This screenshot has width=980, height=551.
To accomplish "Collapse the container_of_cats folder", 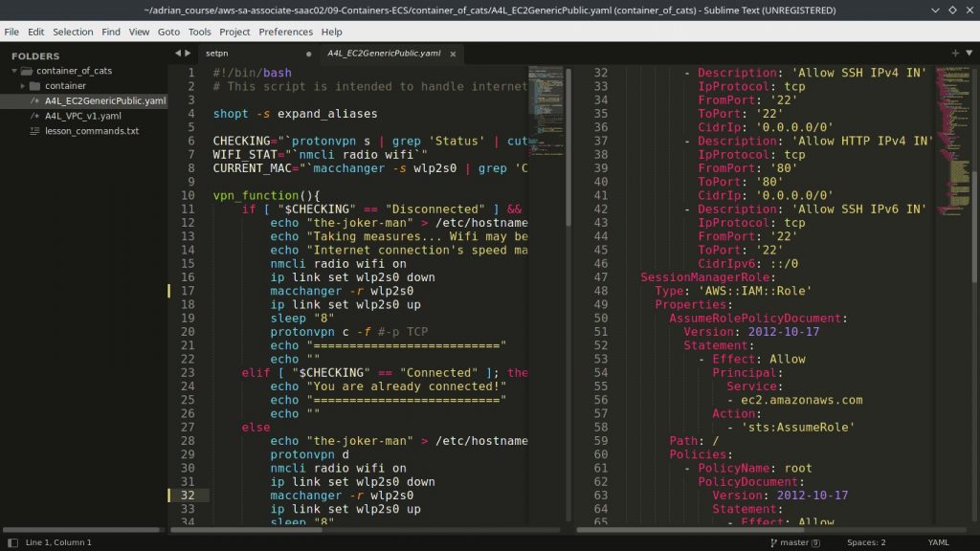I will point(12,70).
